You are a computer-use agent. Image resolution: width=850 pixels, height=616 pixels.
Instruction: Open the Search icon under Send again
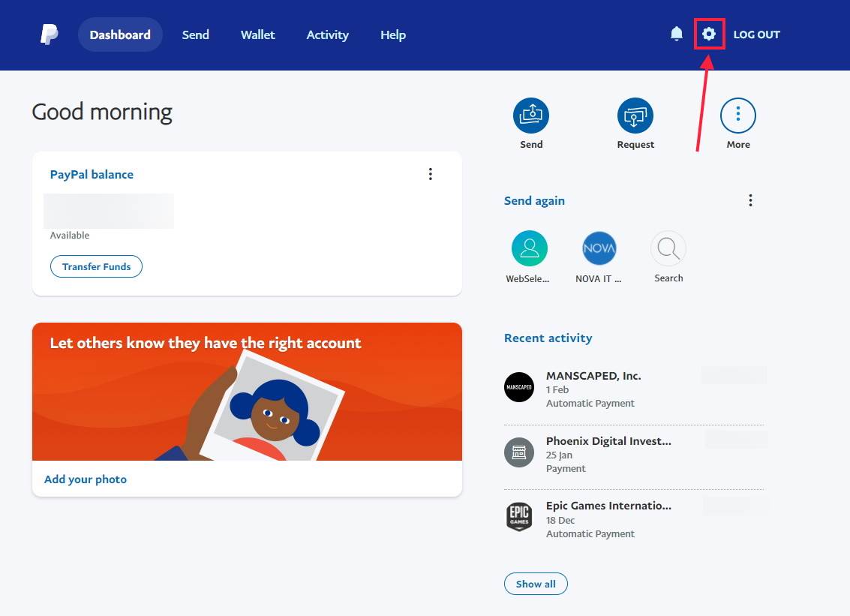point(668,248)
